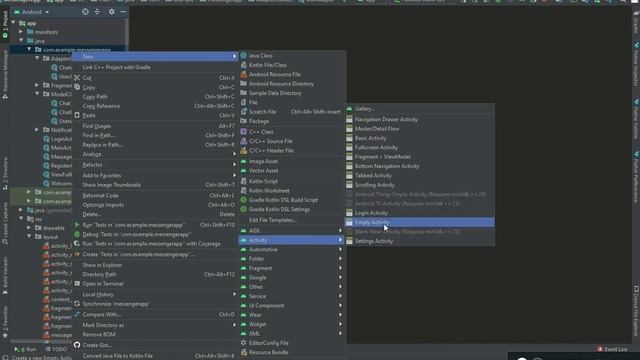
Task: Select Link C++ Project with Gradle
Action: tap(155, 67)
